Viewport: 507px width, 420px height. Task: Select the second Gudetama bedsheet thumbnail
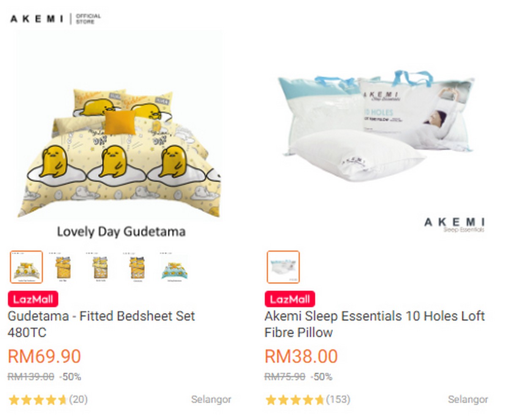(63, 267)
